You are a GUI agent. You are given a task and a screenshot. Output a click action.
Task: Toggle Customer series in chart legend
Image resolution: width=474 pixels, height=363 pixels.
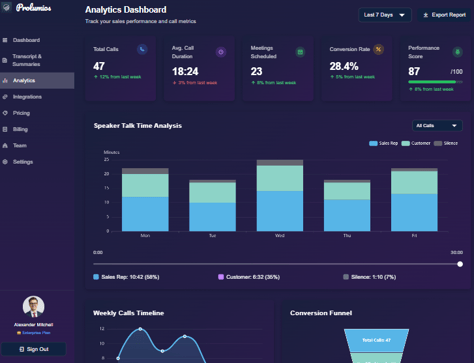click(416, 143)
